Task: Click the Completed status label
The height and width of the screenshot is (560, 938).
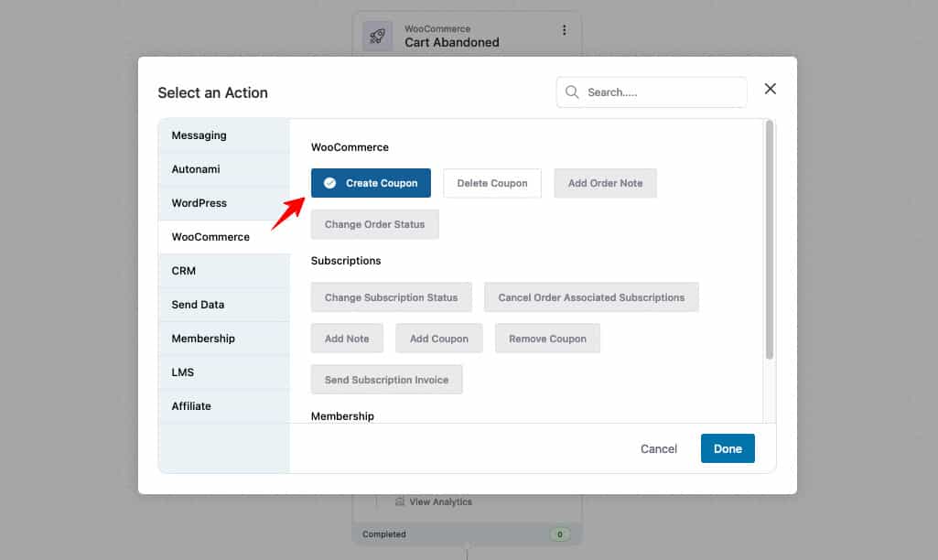Action: pos(384,534)
